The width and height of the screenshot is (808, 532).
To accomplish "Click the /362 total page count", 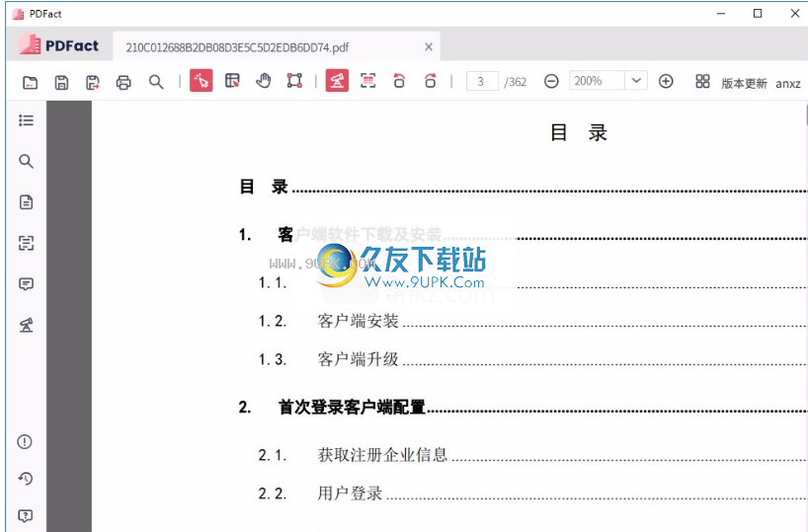I will pos(516,82).
